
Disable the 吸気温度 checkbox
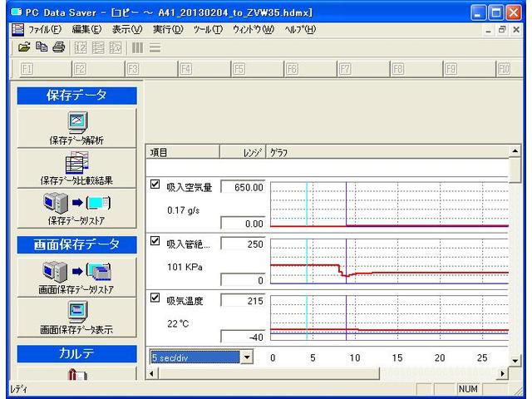155,297
